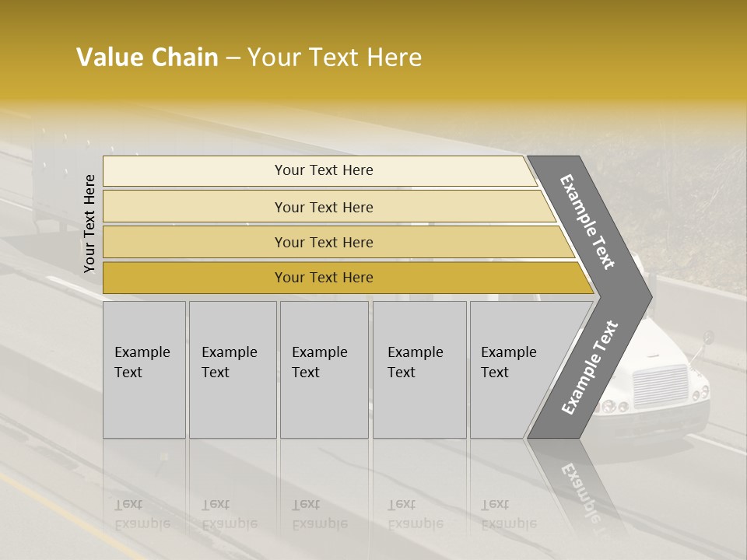Click the third "Your Text Here" bar from top
This screenshot has width=747, height=560.
(323, 242)
